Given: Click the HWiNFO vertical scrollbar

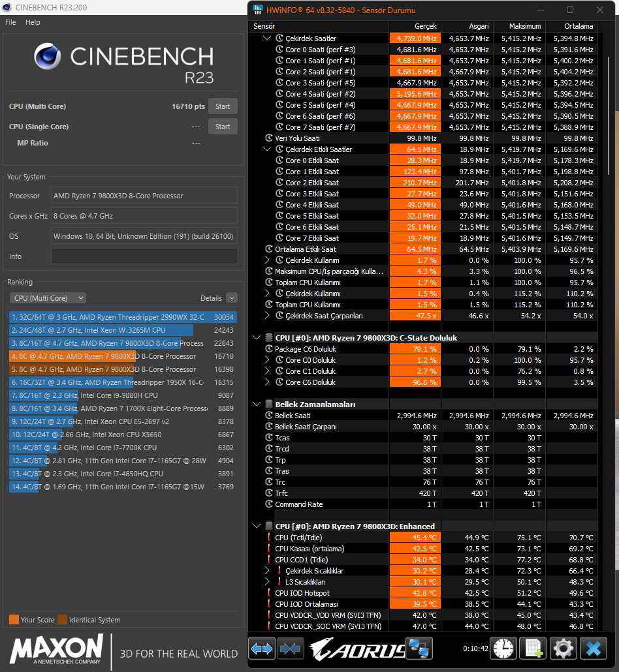Looking at the screenshot, I should pos(609,115).
